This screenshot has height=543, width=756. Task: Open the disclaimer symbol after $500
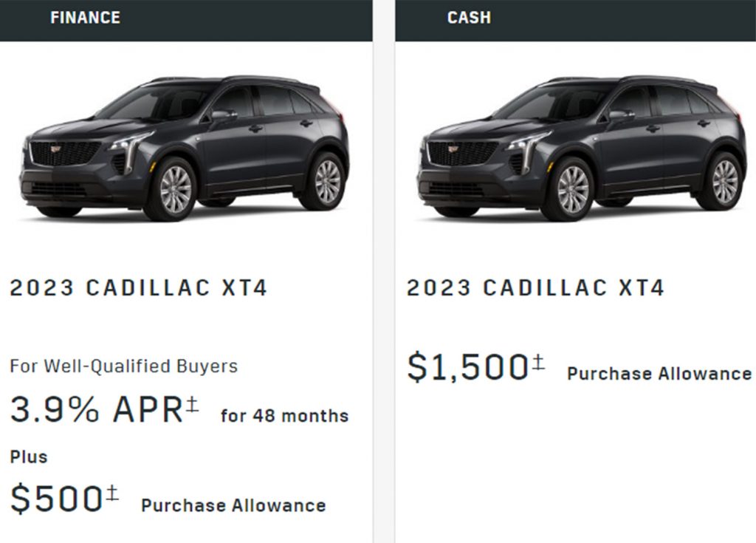click(x=112, y=493)
